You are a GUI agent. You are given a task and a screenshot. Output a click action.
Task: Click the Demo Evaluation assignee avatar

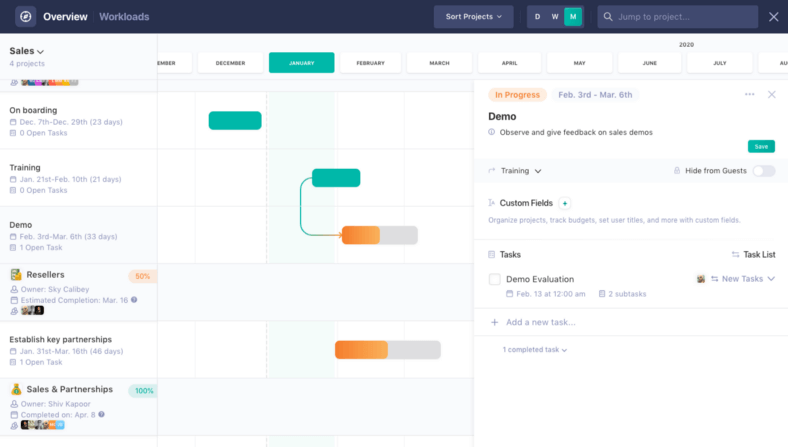click(x=701, y=279)
